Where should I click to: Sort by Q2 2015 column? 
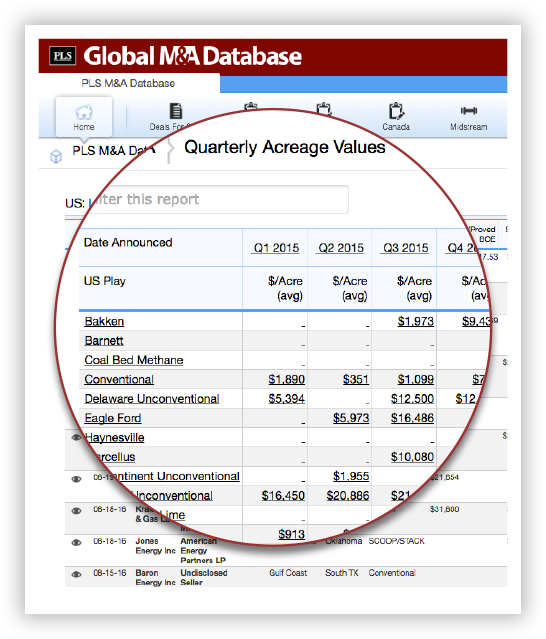point(341,248)
